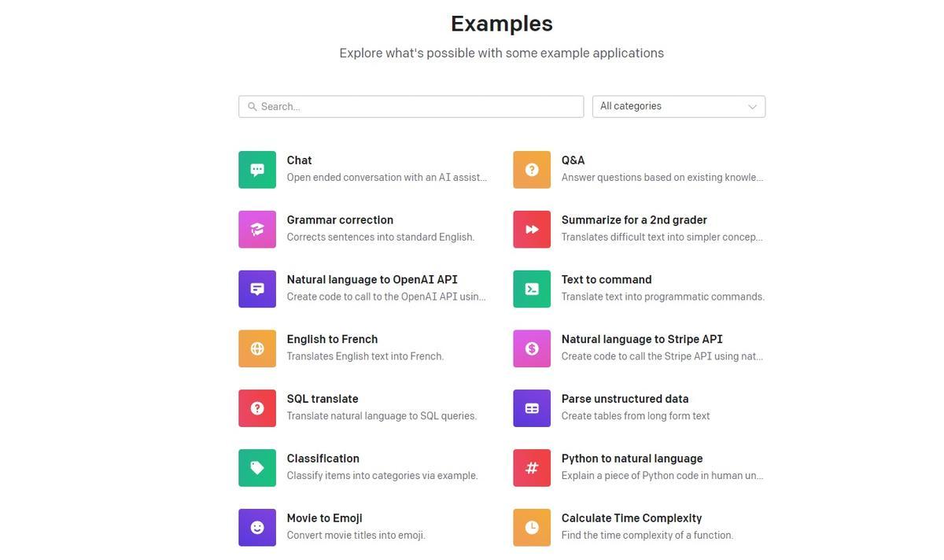
Task: Click the magnifying glass search icon
Action: [x=252, y=107]
